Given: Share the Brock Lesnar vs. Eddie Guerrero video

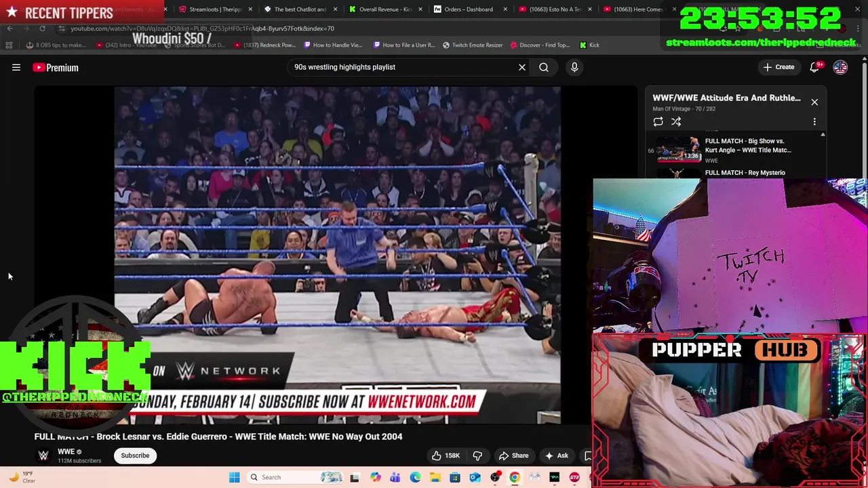Looking at the screenshot, I should point(513,455).
